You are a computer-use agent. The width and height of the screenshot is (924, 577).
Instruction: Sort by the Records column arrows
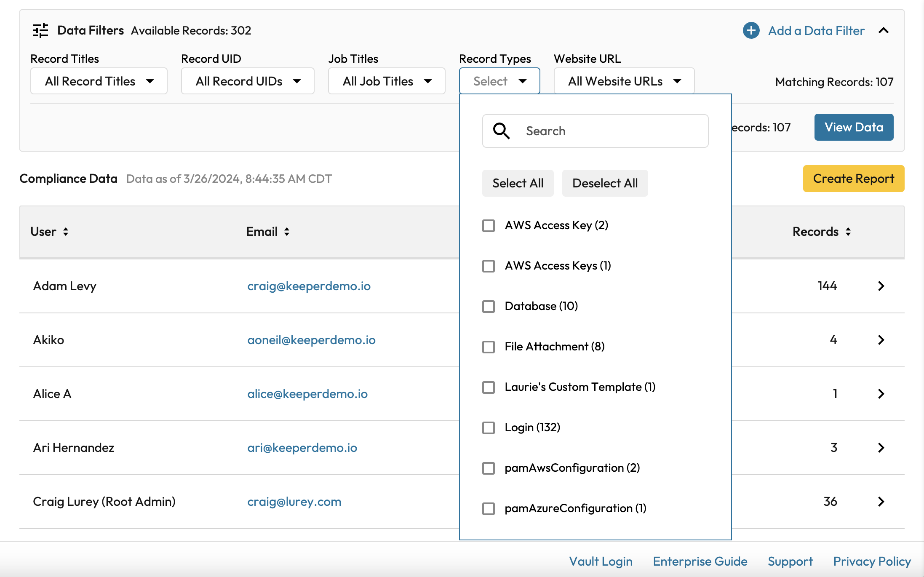848,232
